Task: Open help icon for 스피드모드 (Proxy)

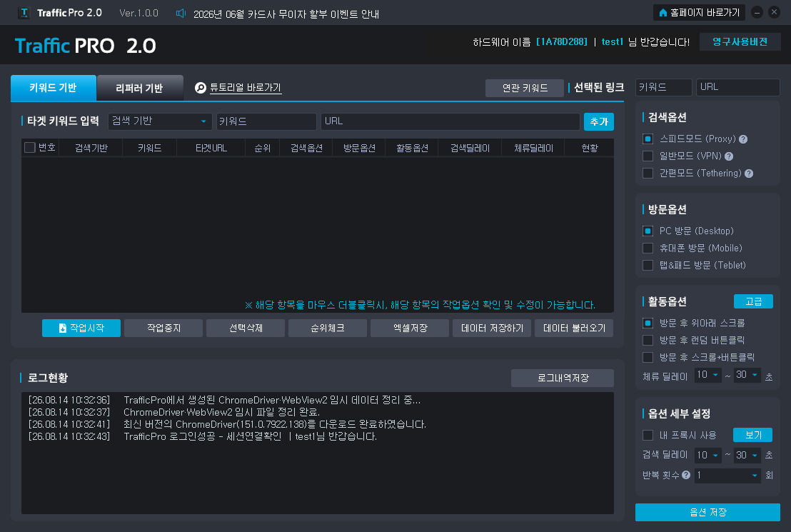Action: pyautogui.click(x=743, y=139)
